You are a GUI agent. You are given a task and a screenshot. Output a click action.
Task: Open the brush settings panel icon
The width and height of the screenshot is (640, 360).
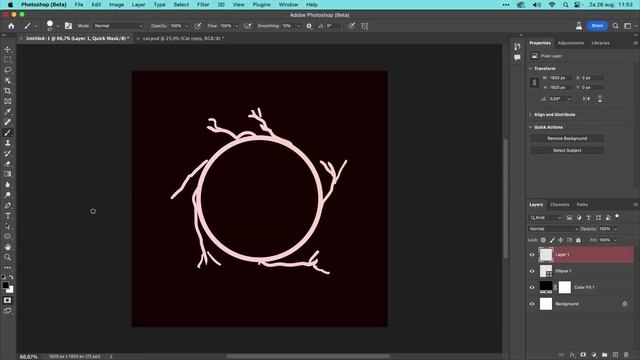68,26
